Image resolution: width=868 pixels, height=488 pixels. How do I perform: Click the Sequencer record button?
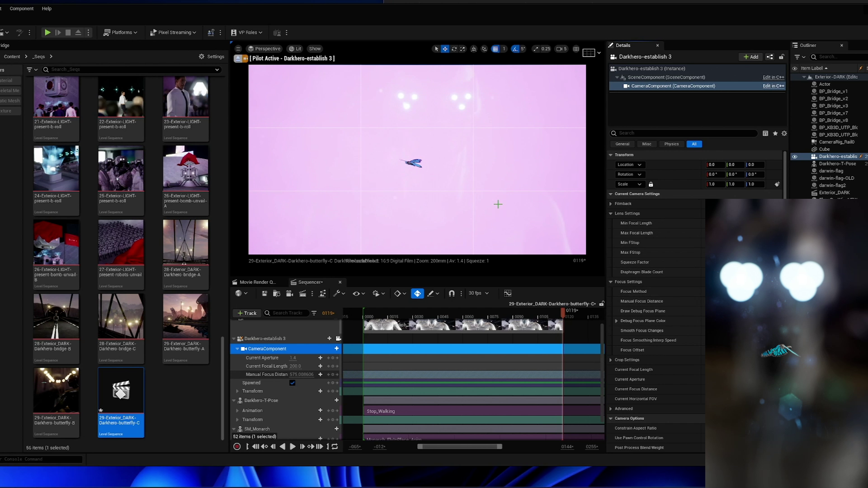[236, 446]
